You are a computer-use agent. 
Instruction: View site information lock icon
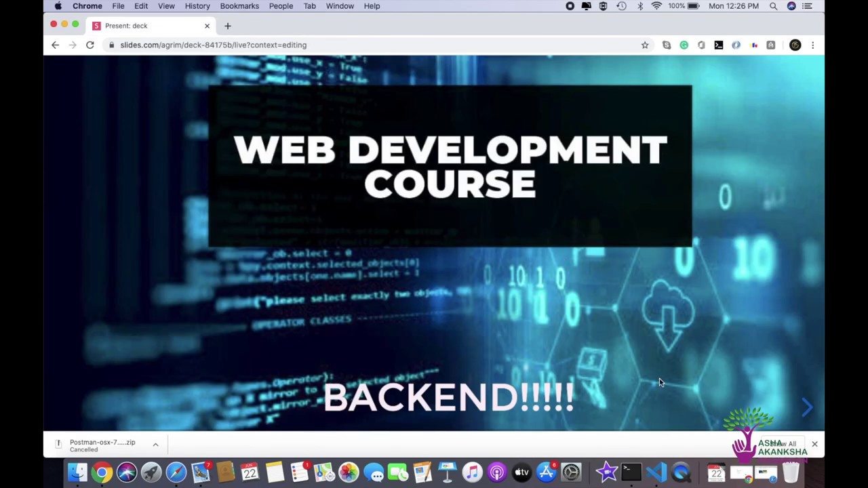(111, 45)
